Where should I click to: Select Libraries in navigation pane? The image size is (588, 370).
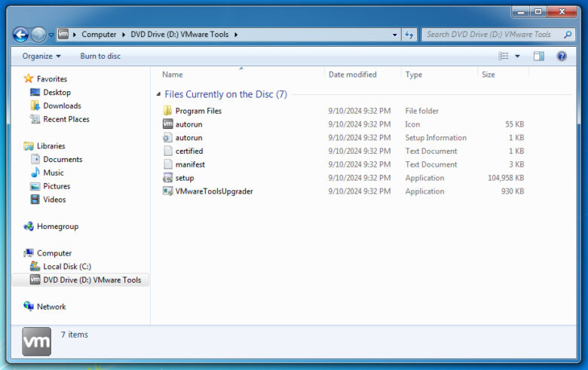click(51, 146)
